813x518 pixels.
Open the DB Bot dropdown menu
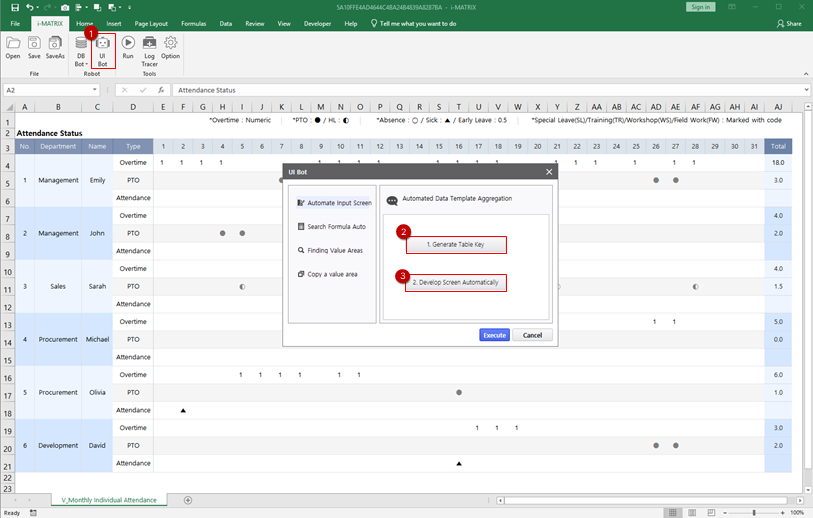point(81,63)
